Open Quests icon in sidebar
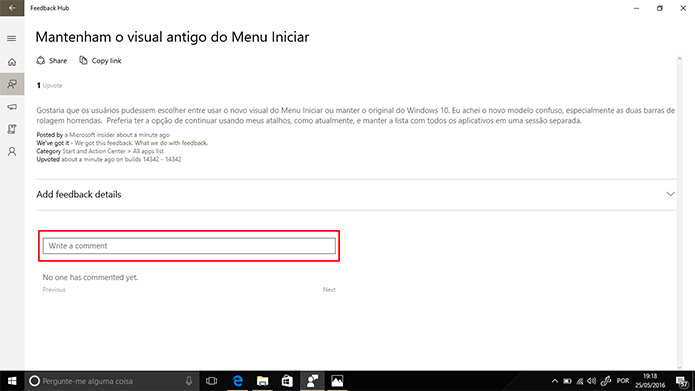Screen dimensions: 695x391 12,129
